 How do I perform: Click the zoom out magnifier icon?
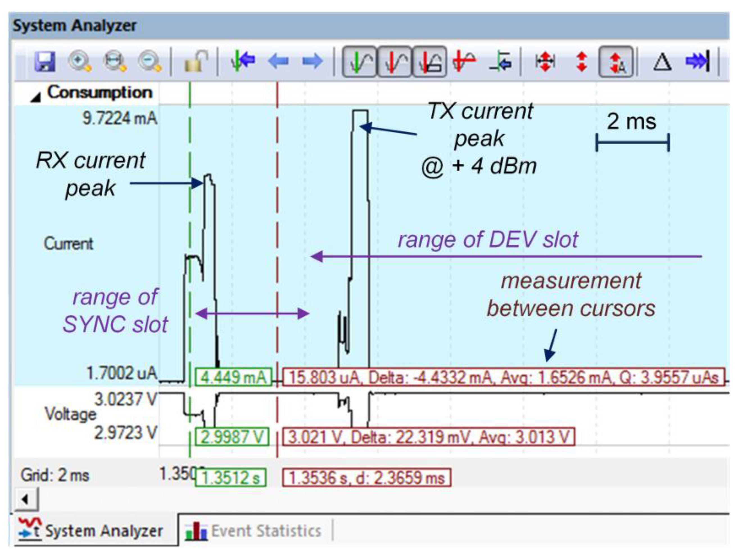point(150,62)
